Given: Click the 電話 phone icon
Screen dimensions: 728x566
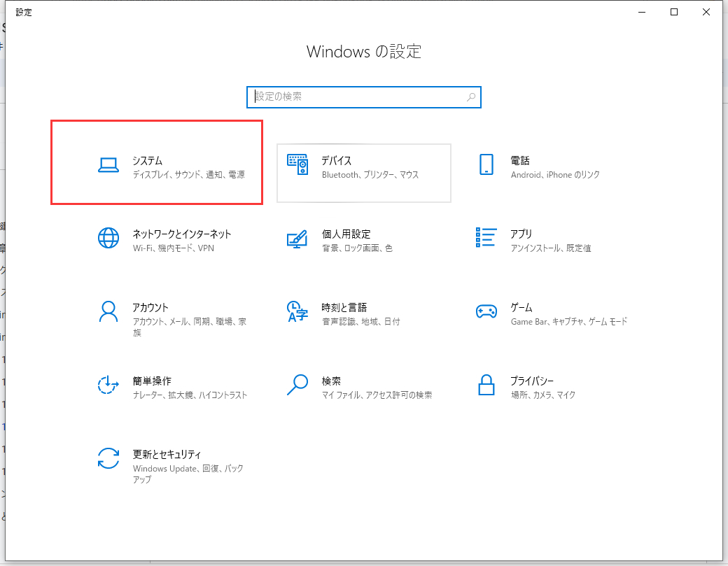Looking at the screenshot, I should [486, 164].
